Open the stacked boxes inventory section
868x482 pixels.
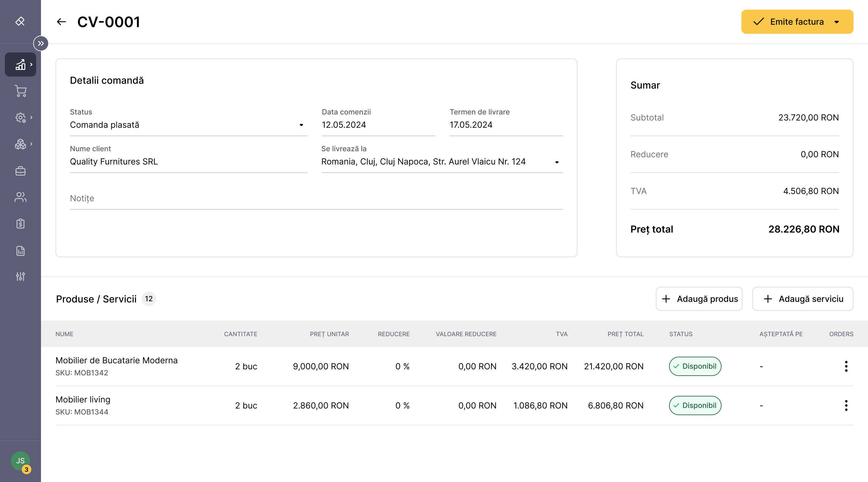coord(20,144)
